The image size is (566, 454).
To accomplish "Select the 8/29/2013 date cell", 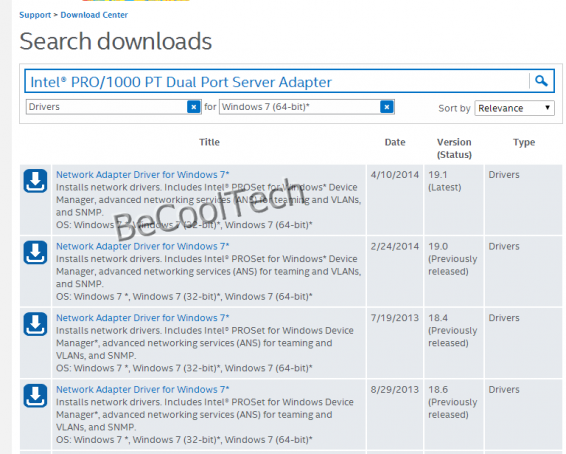I will [395, 415].
